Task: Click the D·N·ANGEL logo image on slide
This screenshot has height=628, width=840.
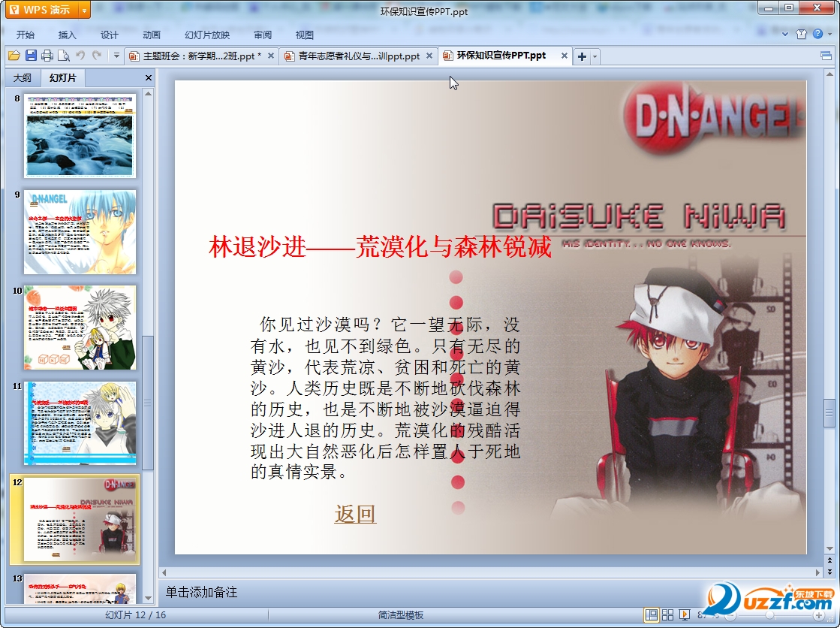Action: point(715,119)
